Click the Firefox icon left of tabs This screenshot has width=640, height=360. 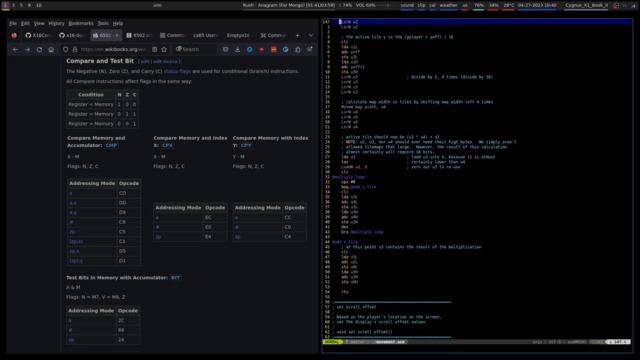14,36
